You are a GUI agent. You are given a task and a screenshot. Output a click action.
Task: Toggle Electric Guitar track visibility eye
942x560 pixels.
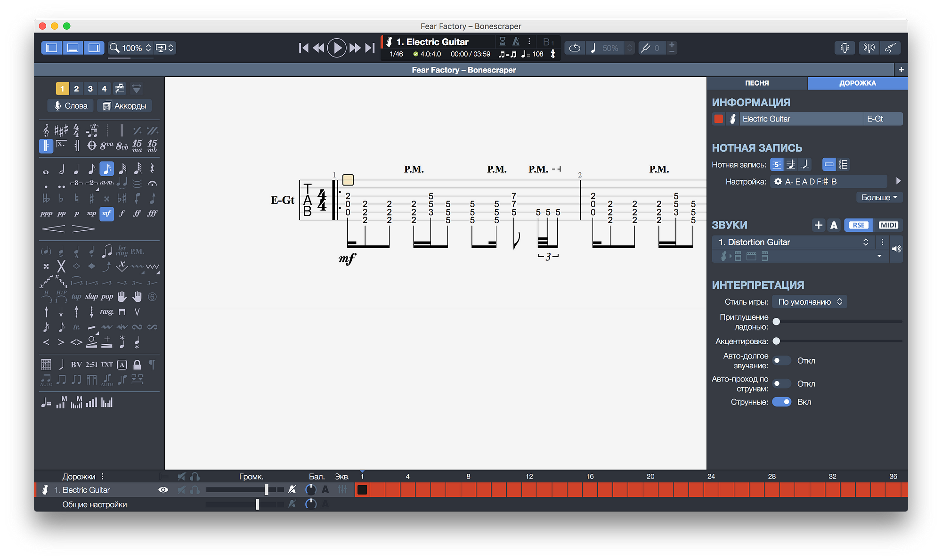coord(163,490)
